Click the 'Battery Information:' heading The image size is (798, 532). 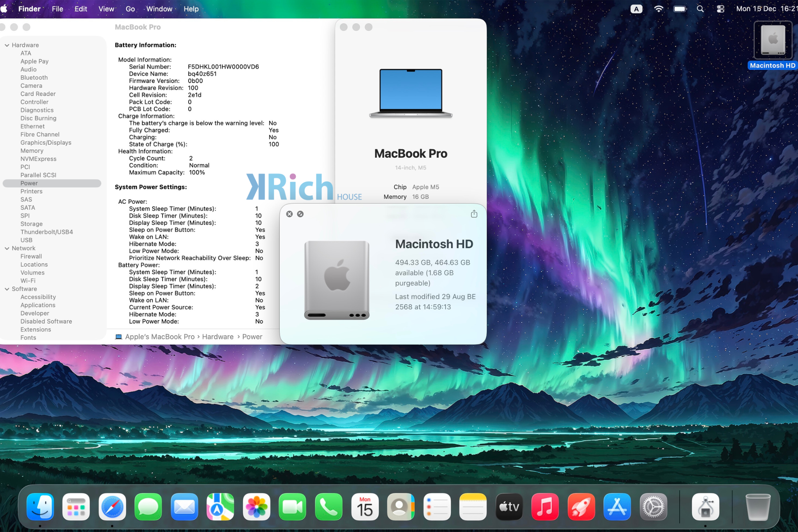click(x=145, y=45)
